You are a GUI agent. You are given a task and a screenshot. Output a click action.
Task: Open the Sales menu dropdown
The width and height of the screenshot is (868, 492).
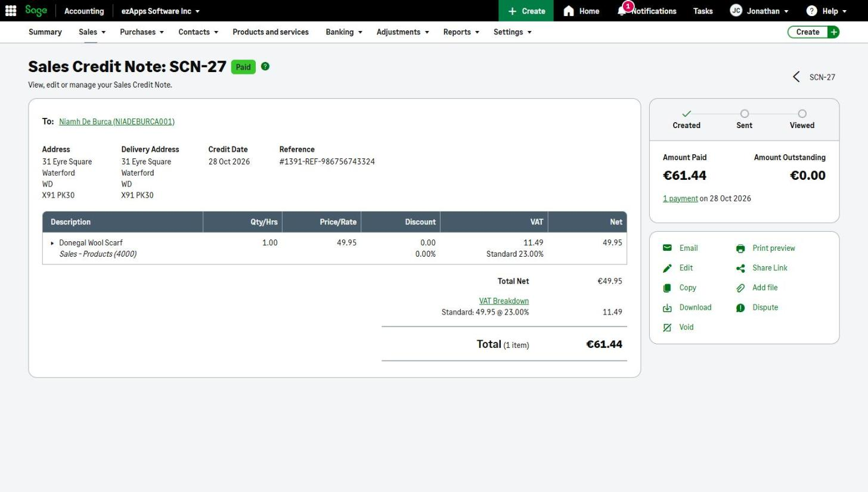(x=92, y=32)
